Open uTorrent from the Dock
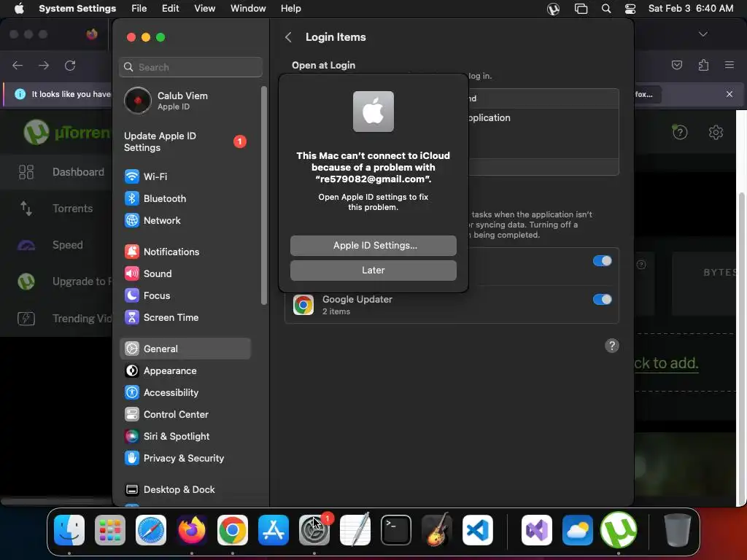 (x=619, y=530)
